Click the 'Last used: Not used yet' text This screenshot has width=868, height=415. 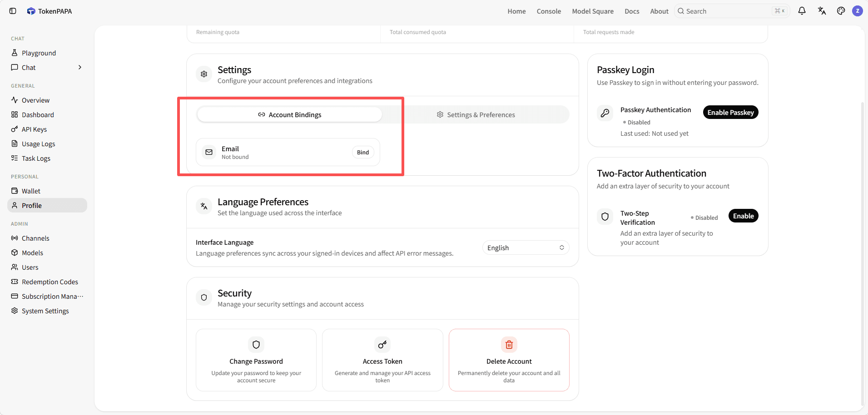click(x=655, y=133)
